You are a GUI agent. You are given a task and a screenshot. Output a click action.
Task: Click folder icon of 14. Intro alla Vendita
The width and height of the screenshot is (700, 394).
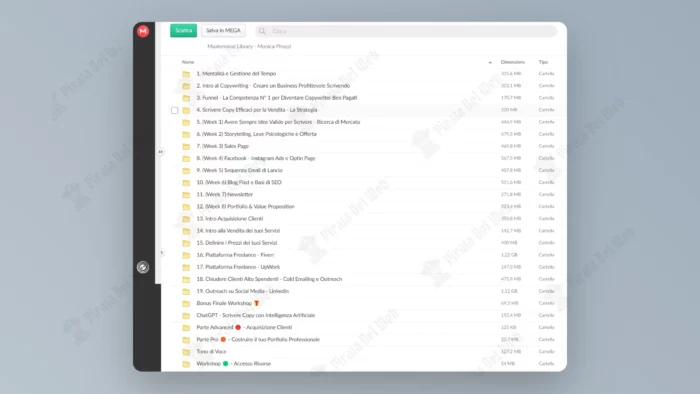186,231
